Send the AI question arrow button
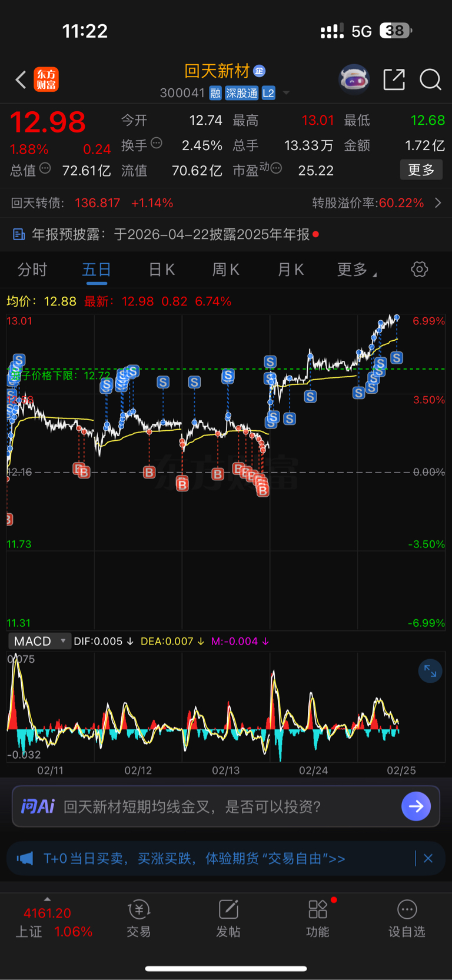 [x=416, y=806]
